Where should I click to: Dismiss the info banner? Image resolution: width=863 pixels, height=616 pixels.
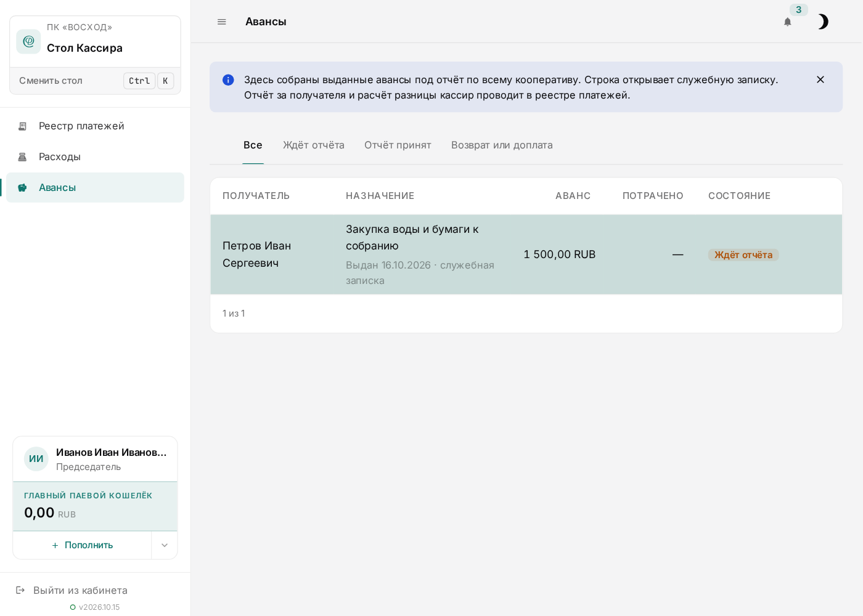[x=820, y=79]
